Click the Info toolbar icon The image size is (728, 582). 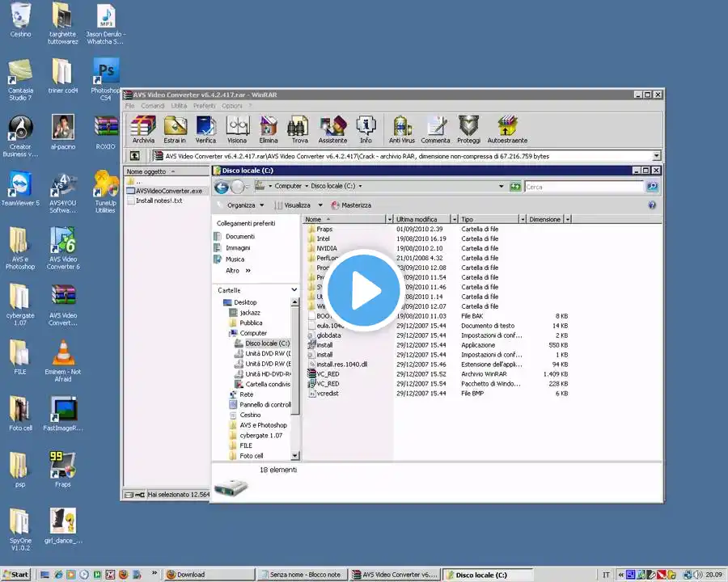click(366, 129)
